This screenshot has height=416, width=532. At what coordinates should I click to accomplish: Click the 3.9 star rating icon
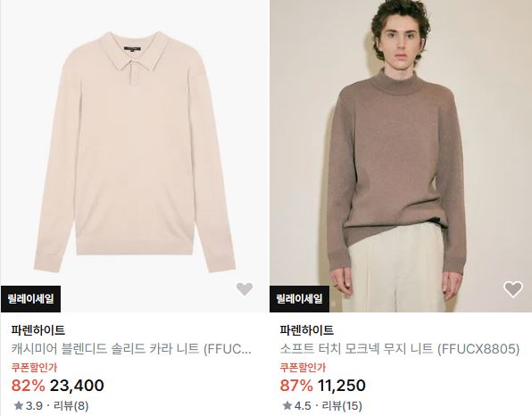click(x=19, y=405)
